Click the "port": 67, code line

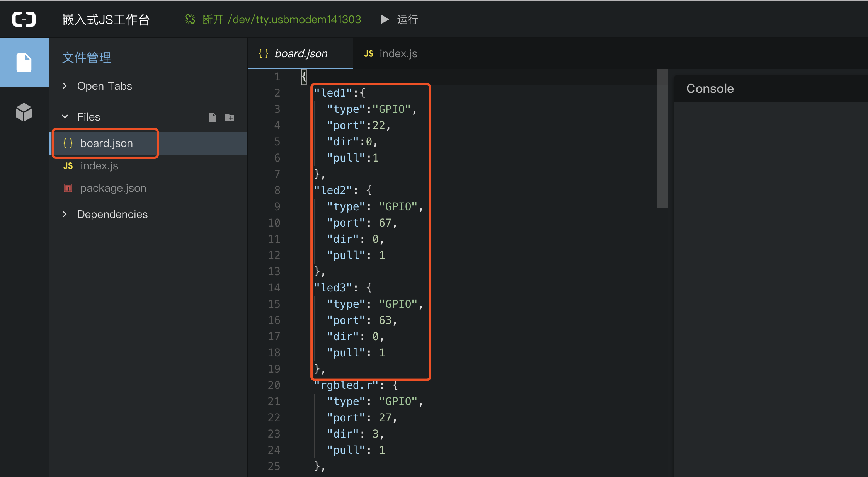(362, 223)
